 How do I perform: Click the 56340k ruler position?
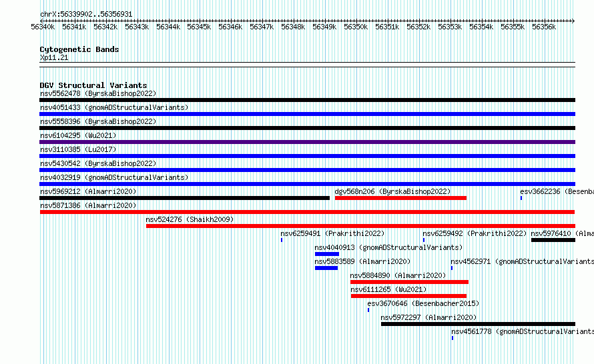(x=43, y=27)
